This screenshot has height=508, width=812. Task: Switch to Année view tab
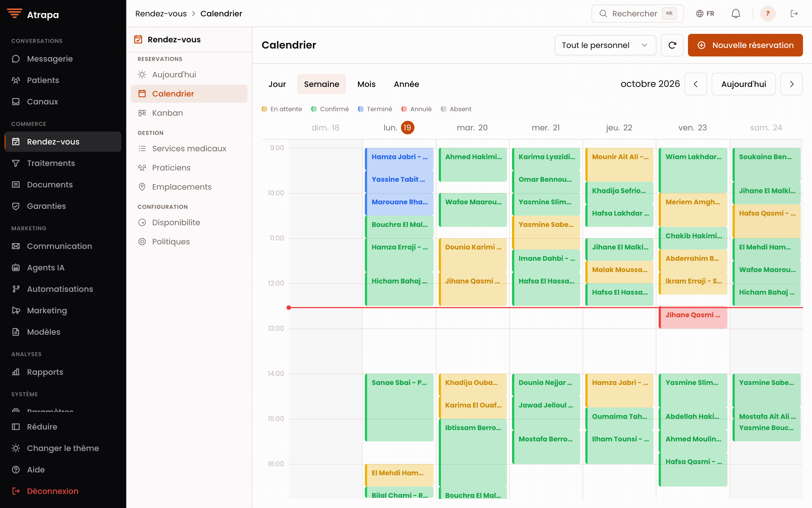[406, 84]
